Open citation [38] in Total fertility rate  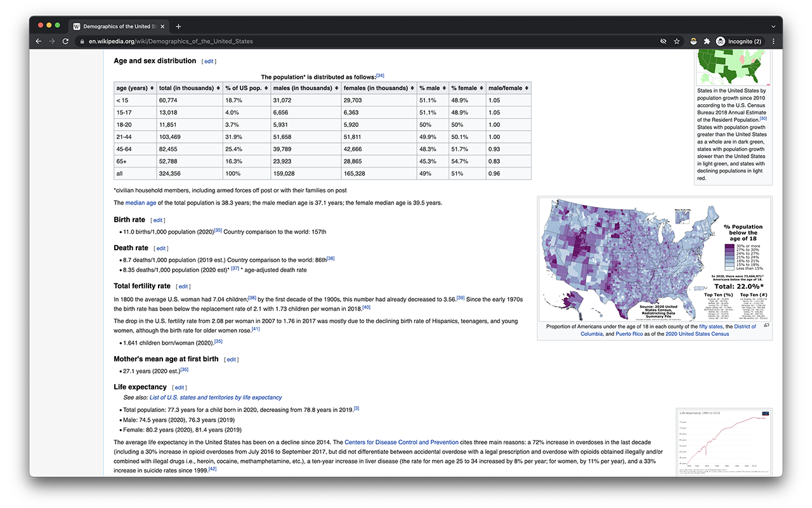pyautogui.click(x=252, y=297)
